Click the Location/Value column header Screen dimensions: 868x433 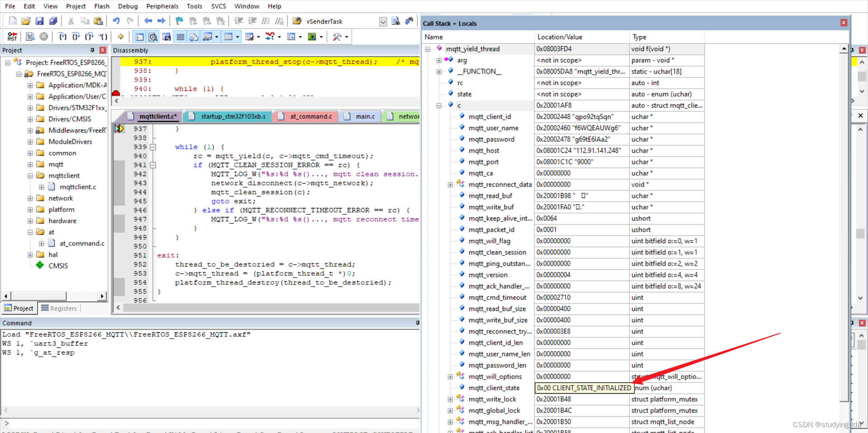582,37
